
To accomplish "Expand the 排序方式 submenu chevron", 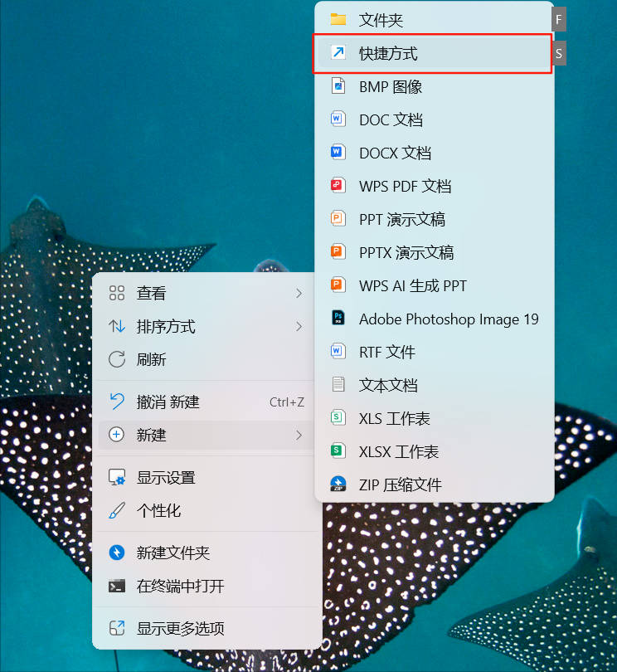I will pyautogui.click(x=299, y=327).
